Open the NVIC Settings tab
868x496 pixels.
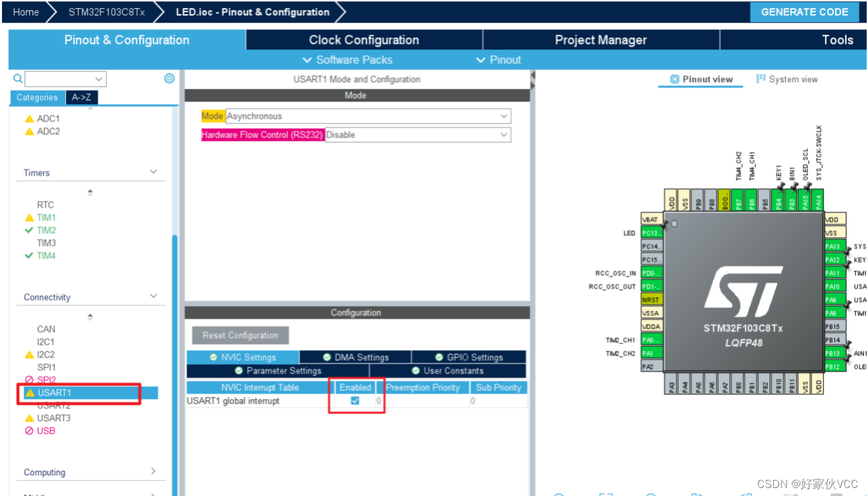coord(243,357)
